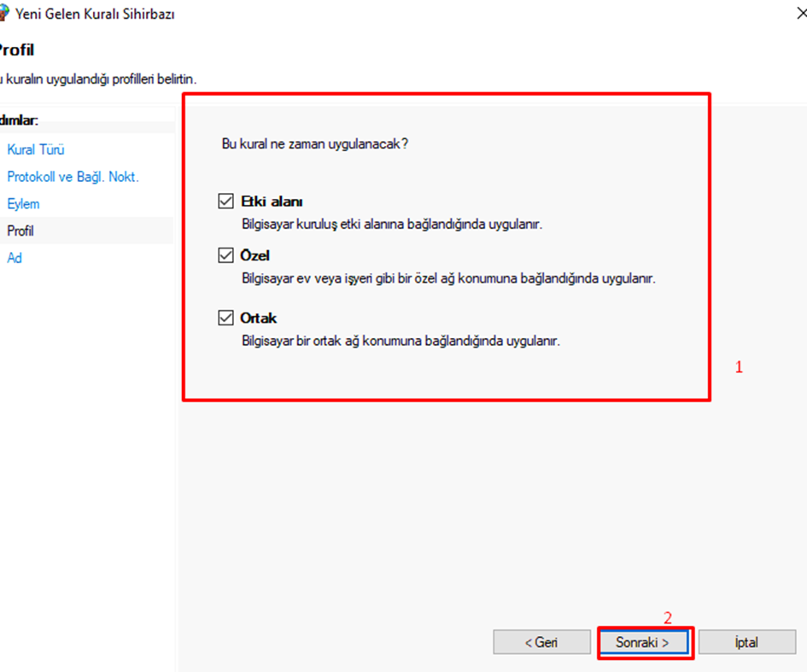The width and height of the screenshot is (807, 672).
Task: Click the bold Etki alanı label
Action: pyautogui.click(x=272, y=202)
